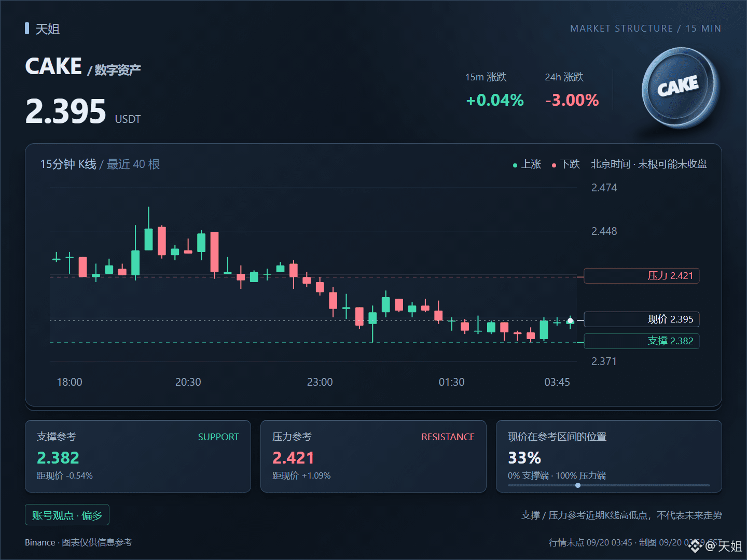Click the 24h 涨跌 -3.00% value
Viewport: 747px width, 560px height.
(572, 100)
